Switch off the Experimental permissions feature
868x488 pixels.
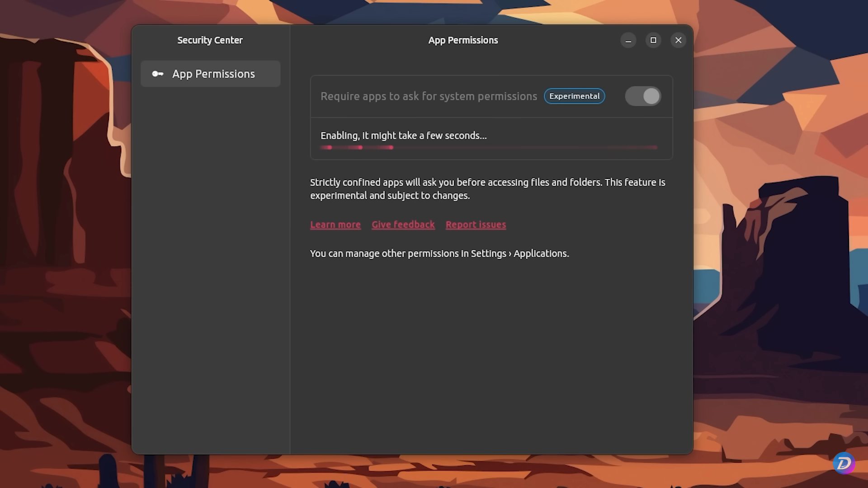pyautogui.click(x=643, y=96)
